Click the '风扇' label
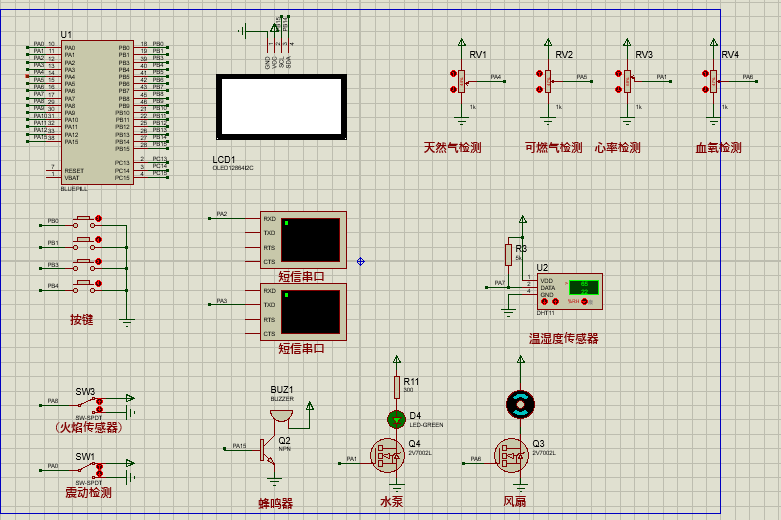The width and height of the screenshot is (781, 520). 515,502
